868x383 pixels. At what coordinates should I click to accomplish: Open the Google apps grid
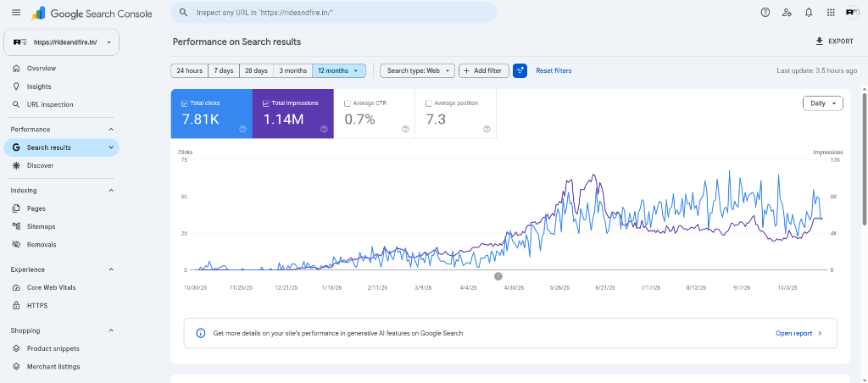[831, 12]
